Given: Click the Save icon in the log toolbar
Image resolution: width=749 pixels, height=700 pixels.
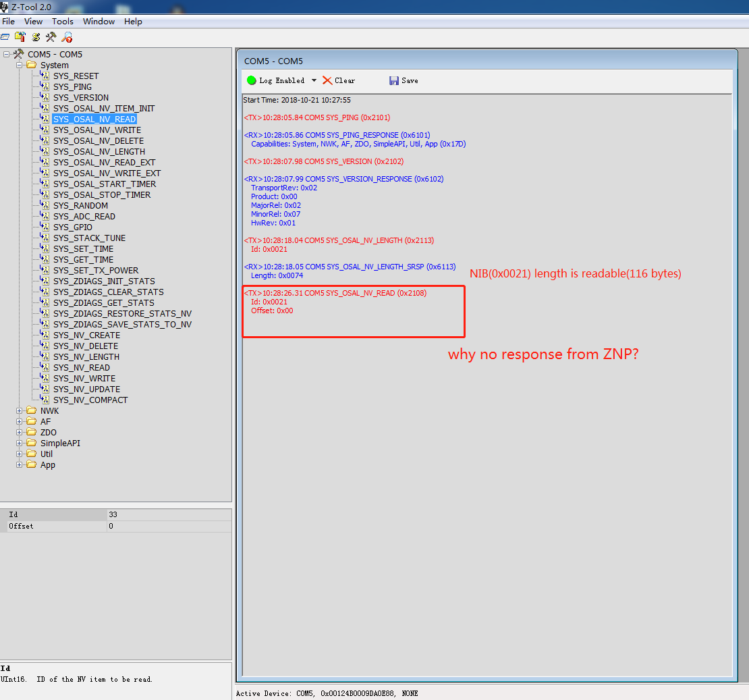Looking at the screenshot, I should click(393, 80).
